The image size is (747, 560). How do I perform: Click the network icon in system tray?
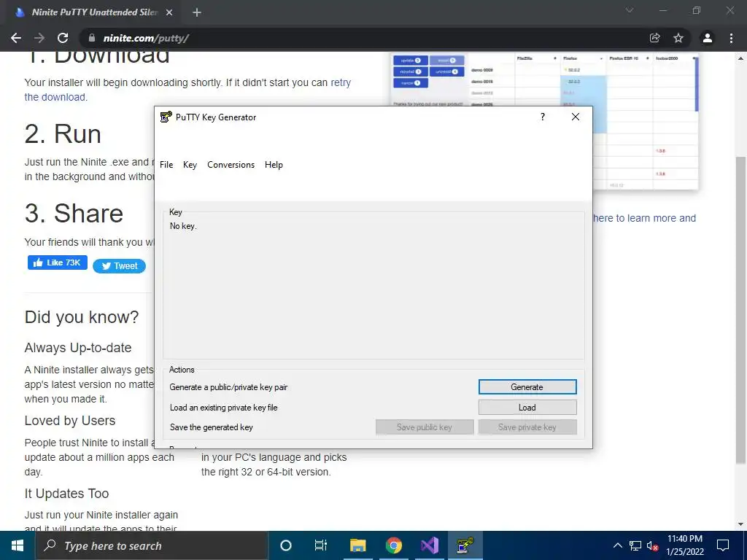click(x=635, y=545)
